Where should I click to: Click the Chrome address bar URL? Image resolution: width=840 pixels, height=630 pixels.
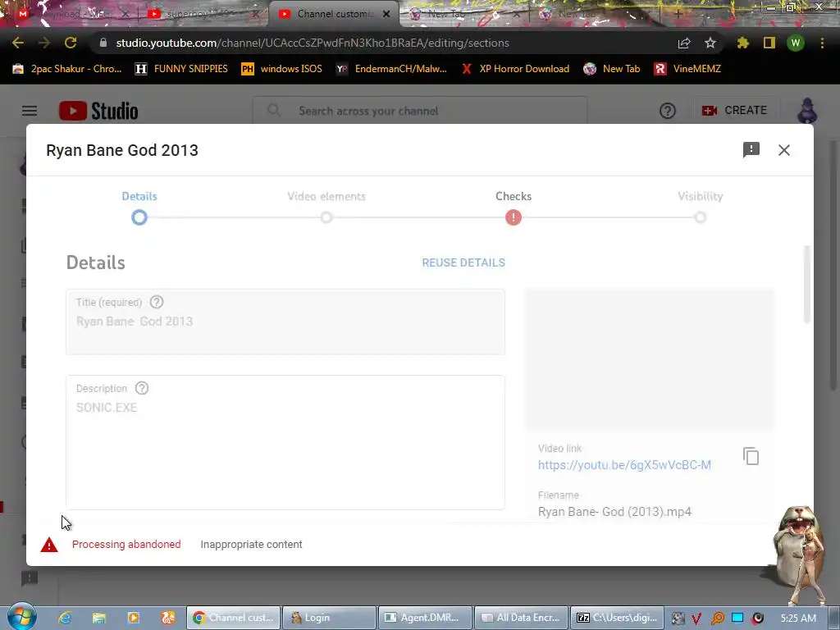pos(313,43)
